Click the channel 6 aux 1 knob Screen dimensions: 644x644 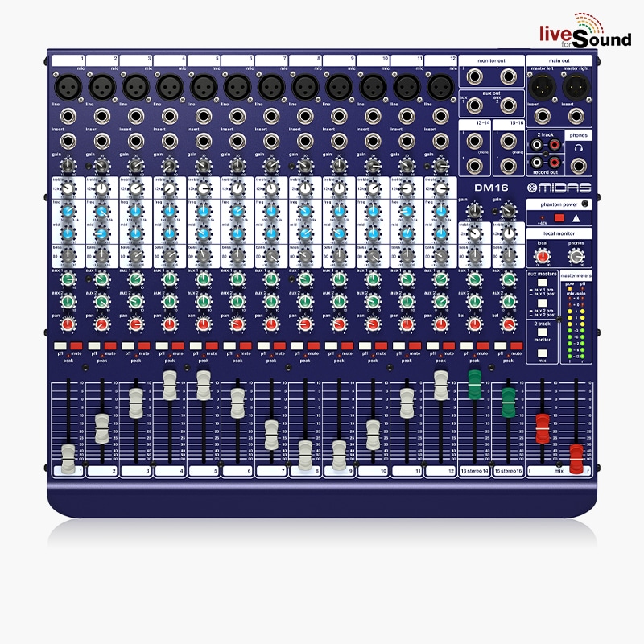237,279
